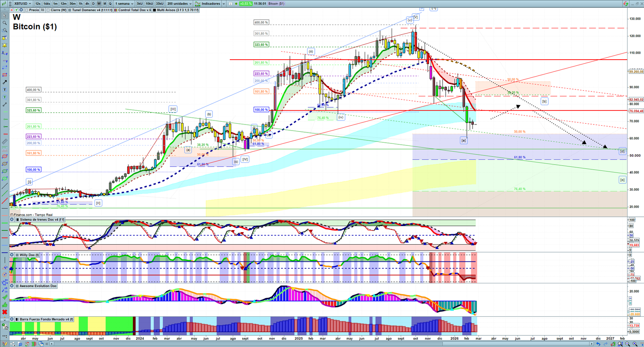Image resolution: width=644 pixels, height=347 pixels.
Task: Click the Tunel Domenec v4 color swatch
Action: click(x=70, y=10)
